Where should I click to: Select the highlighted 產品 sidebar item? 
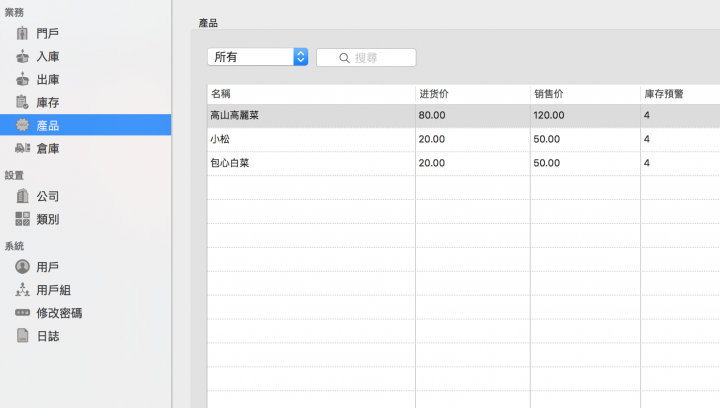point(85,125)
